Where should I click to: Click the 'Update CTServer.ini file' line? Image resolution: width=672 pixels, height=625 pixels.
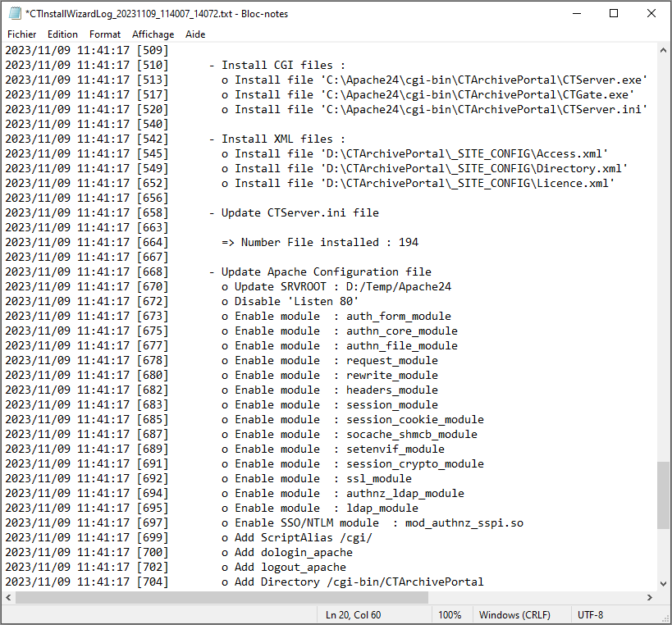point(294,213)
